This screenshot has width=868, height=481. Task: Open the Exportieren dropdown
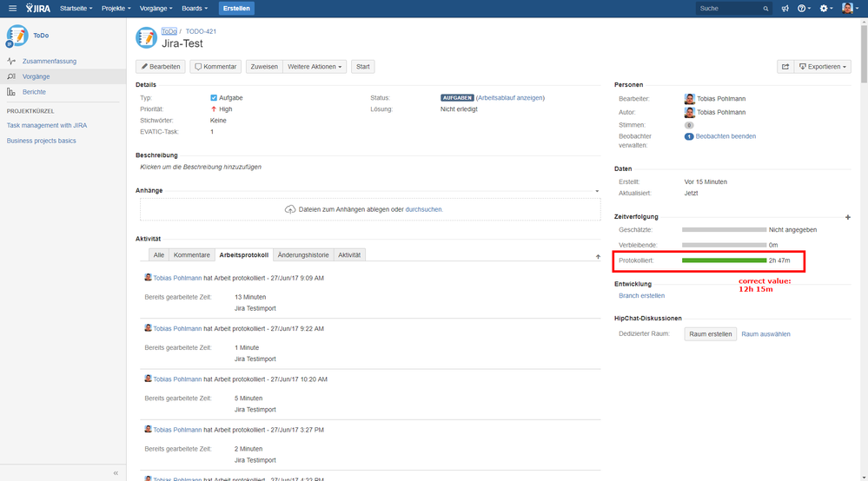(823, 66)
